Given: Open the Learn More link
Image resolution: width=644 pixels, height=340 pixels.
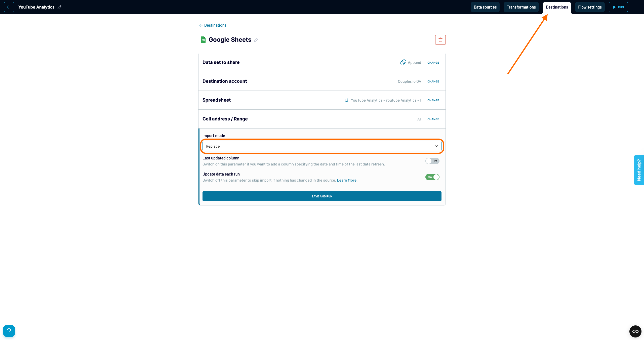Looking at the screenshot, I should tap(347, 180).
